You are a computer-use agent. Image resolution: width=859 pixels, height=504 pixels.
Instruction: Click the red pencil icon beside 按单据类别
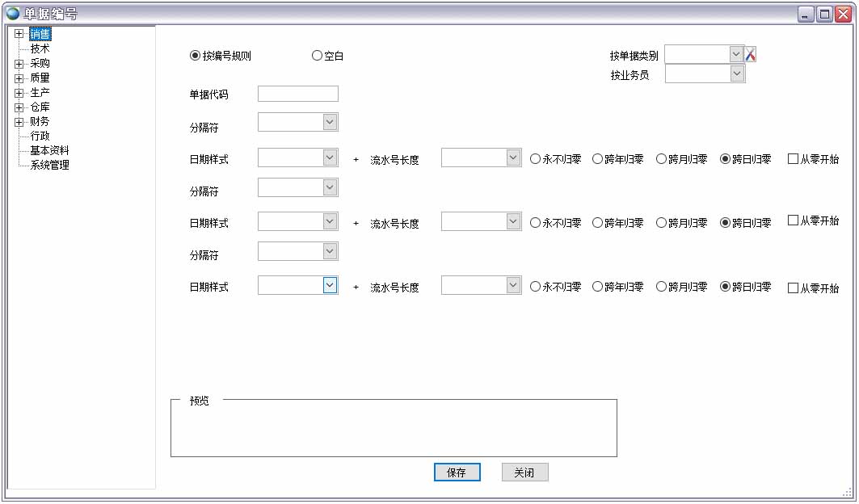click(751, 53)
